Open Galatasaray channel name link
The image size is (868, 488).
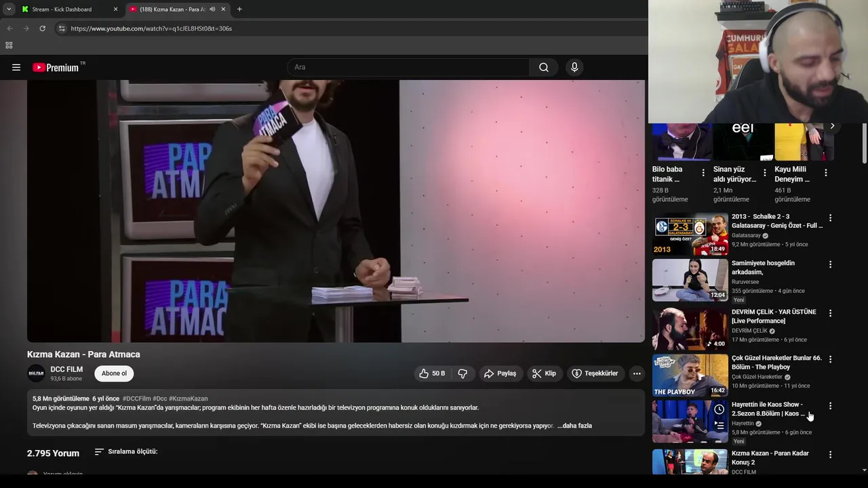point(746,235)
